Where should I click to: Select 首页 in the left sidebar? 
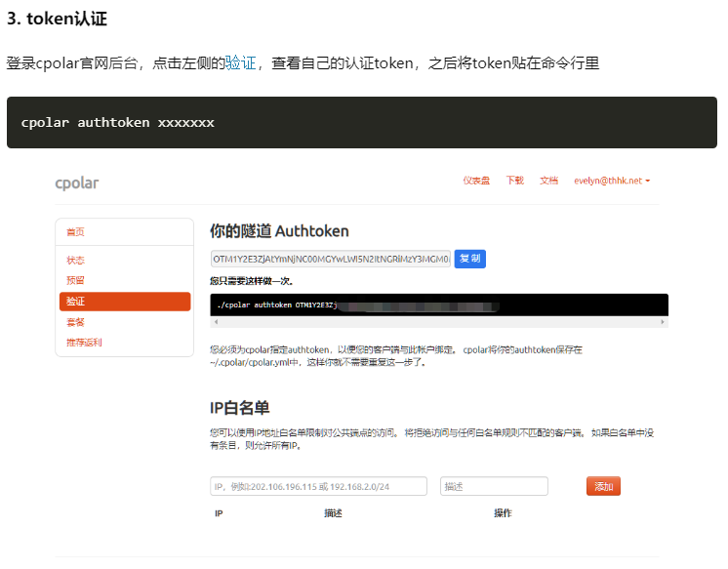[x=75, y=232]
